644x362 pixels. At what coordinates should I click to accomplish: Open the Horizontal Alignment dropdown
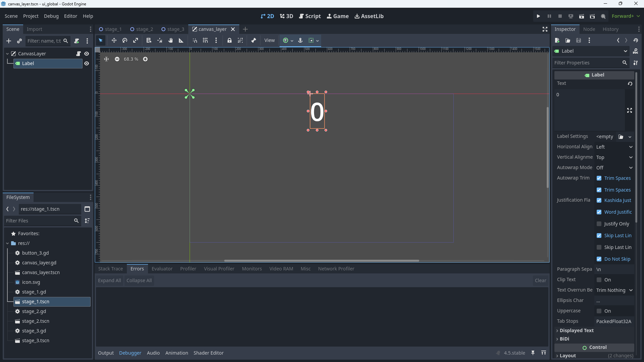[614, 147]
